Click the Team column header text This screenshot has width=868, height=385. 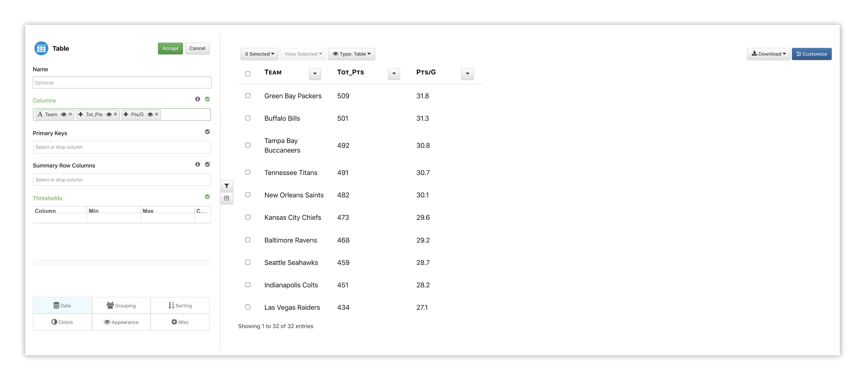(x=273, y=72)
